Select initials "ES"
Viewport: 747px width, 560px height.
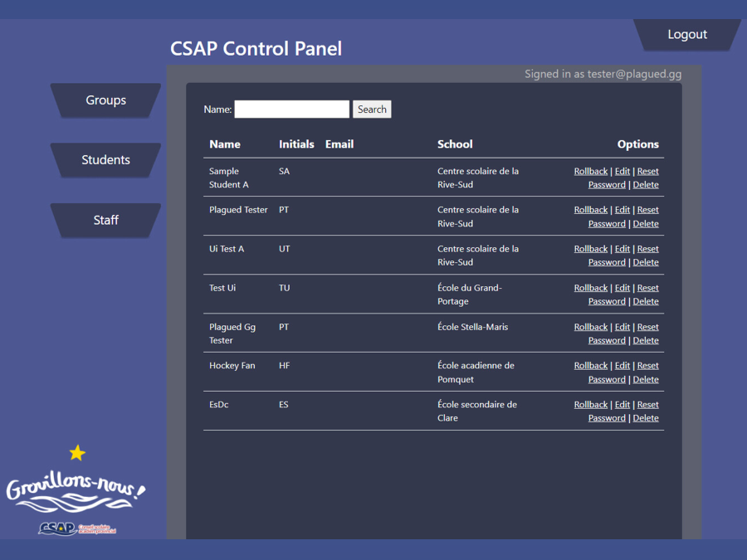(x=284, y=405)
